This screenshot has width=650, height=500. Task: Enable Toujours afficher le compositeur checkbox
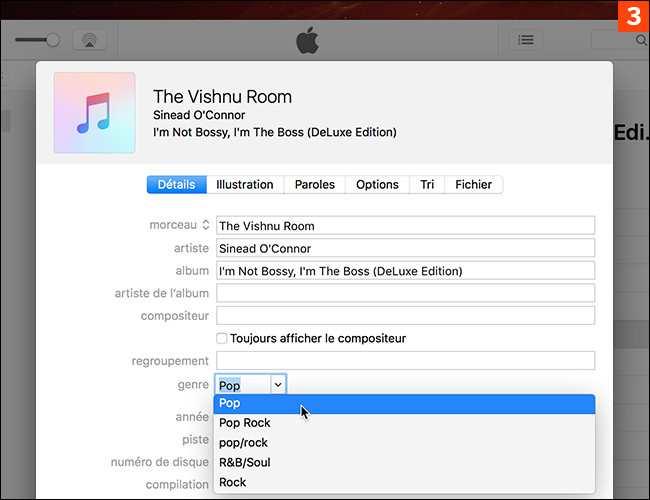click(222, 339)
